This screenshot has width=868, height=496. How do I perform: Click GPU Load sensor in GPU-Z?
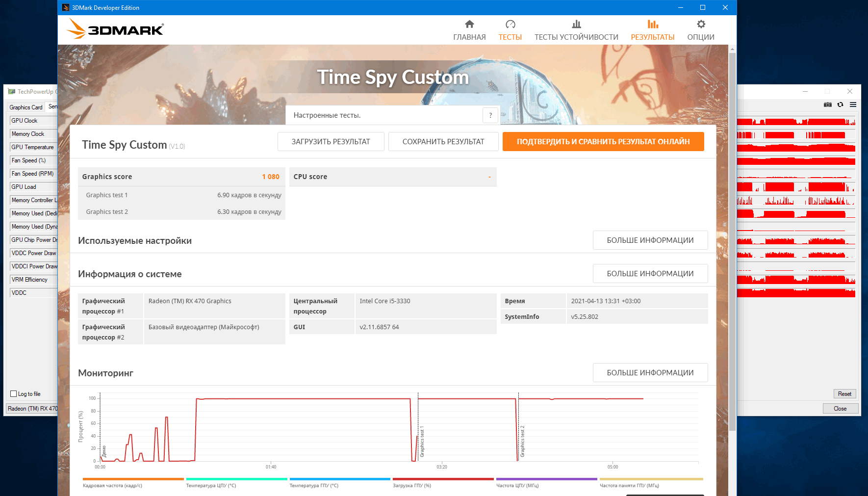click(33, 187)
